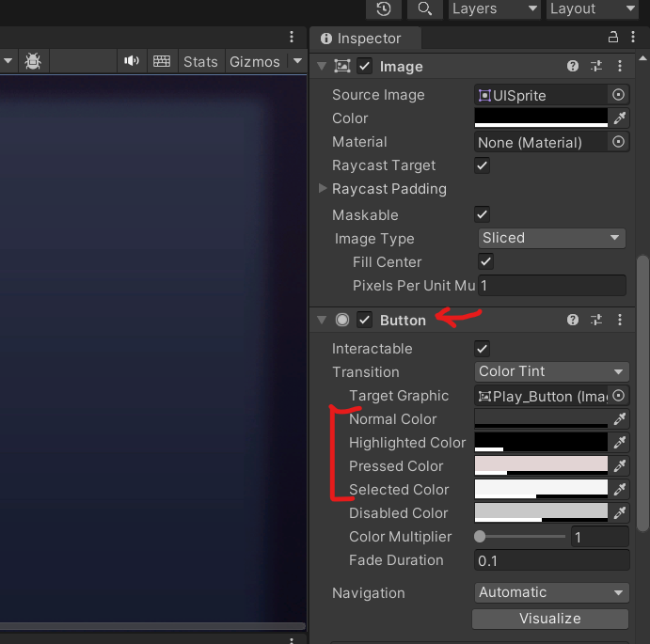This screenshot has width=650, height=644.
Task: Open the leftmost Game toolbar dropdown arrow
Action: point(8,61)
